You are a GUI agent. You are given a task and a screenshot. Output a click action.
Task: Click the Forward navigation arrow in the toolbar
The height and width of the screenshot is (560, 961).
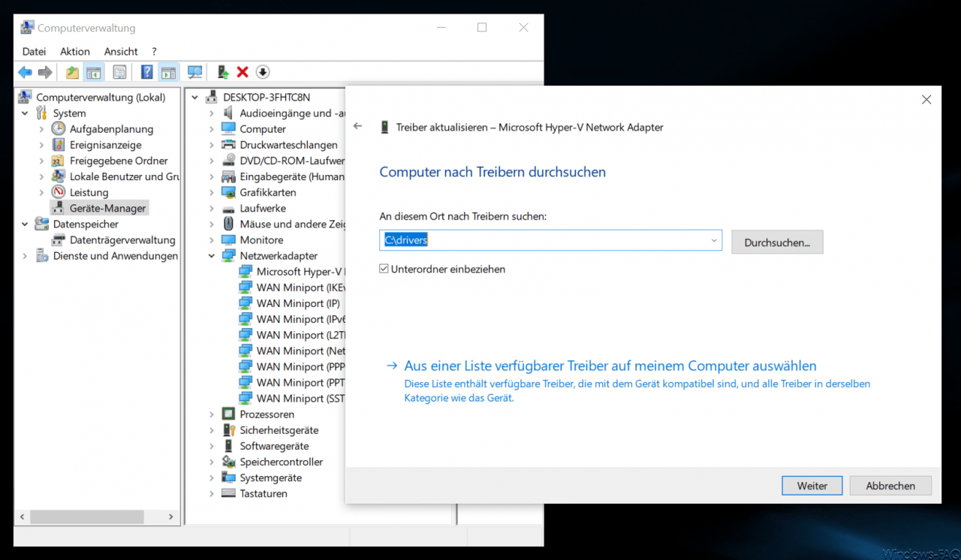pos(45,71)
